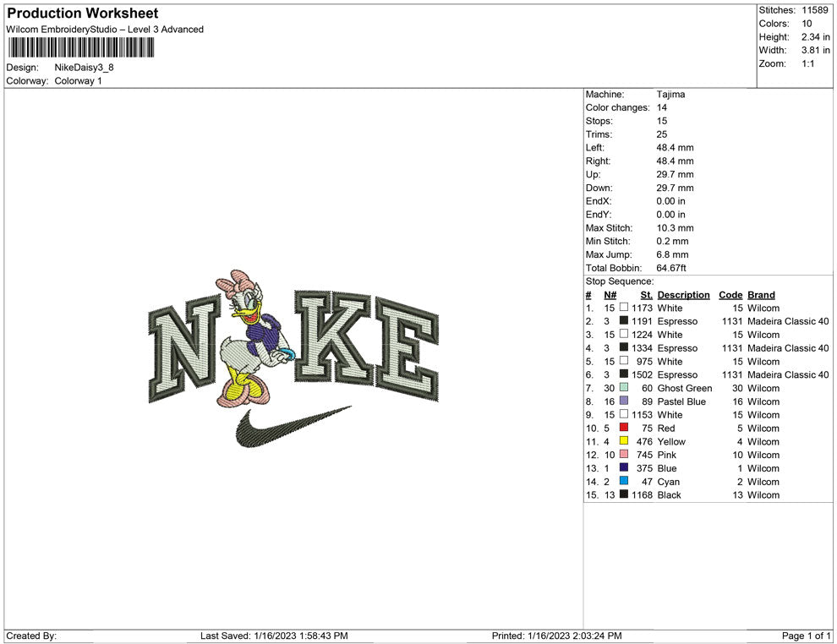Click the 'Production Worksheet' title

tap(83, 14)
